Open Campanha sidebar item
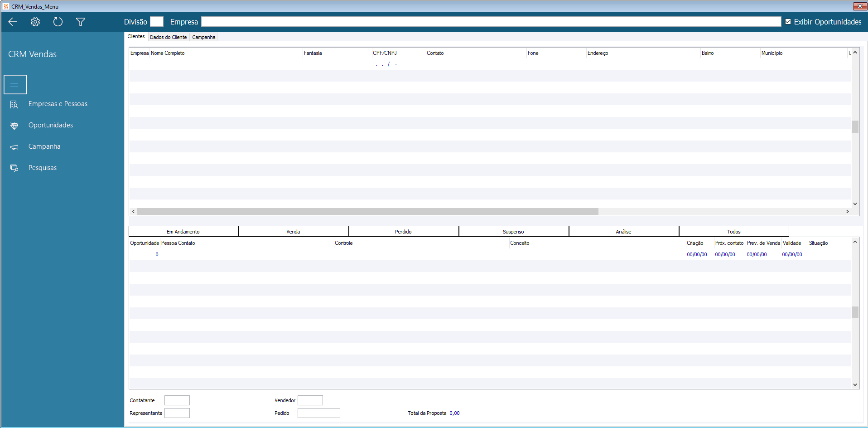The height and width of the screenshot is (428, 868). point(44,146)
